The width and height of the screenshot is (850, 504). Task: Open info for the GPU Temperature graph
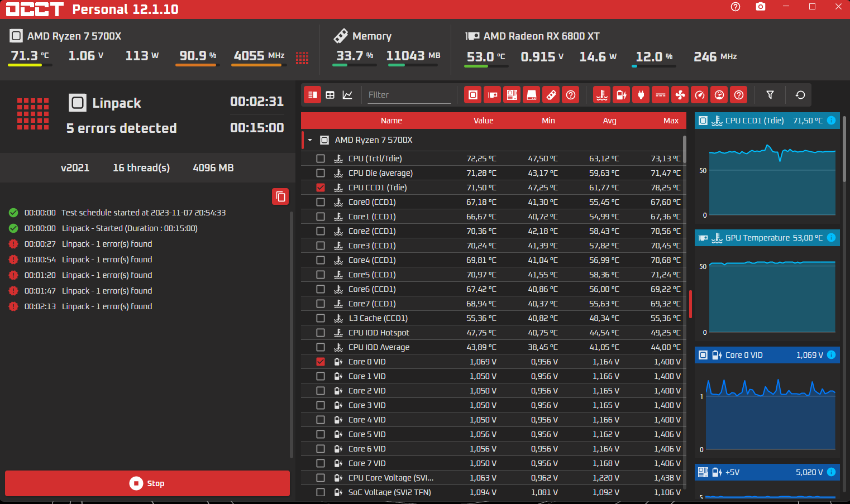tap(831, 238)
